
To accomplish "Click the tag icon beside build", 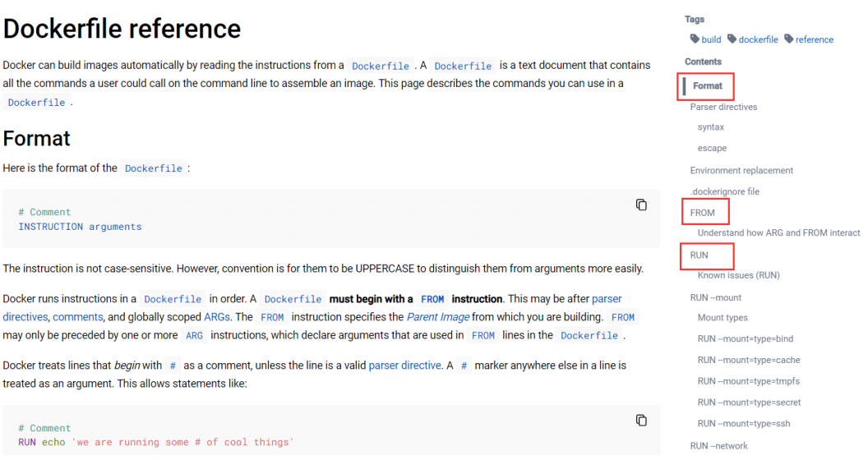I will pos(695,39).
